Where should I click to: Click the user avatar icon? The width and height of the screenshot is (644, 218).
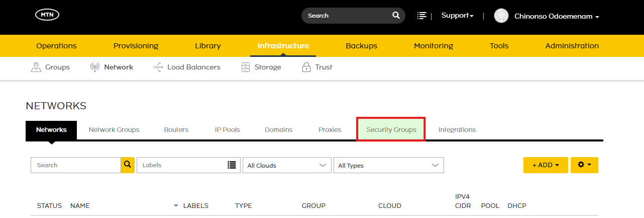[501, 16]
